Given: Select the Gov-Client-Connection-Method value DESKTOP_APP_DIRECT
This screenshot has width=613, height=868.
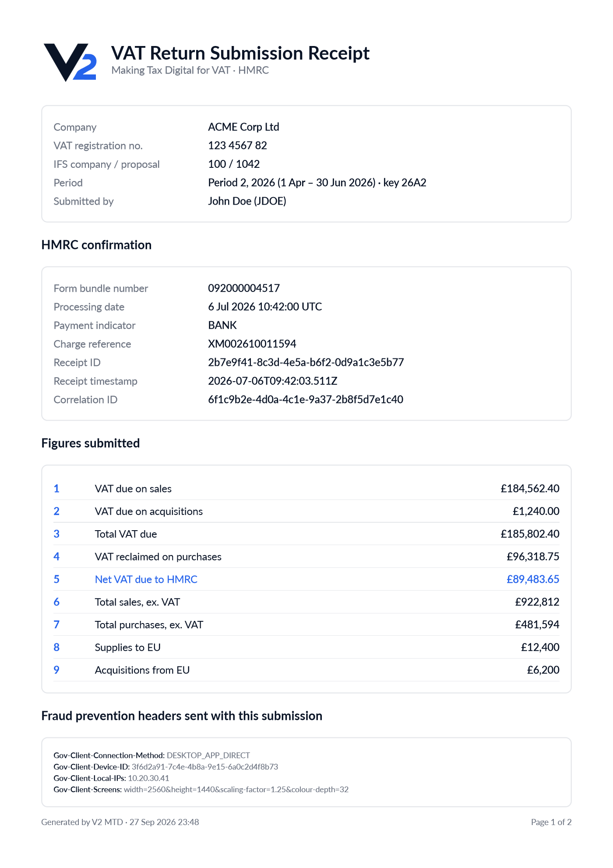Looking at the screenshot, I should tap(208, 755).
